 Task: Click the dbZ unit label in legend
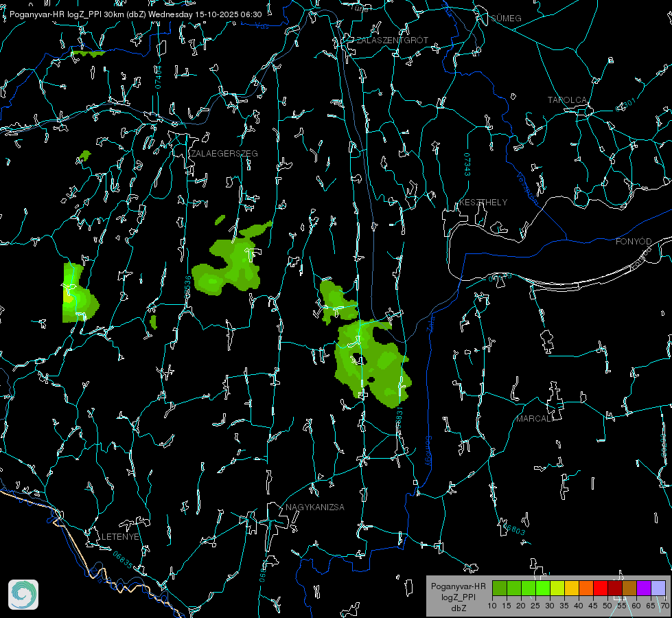coord(458,608)
